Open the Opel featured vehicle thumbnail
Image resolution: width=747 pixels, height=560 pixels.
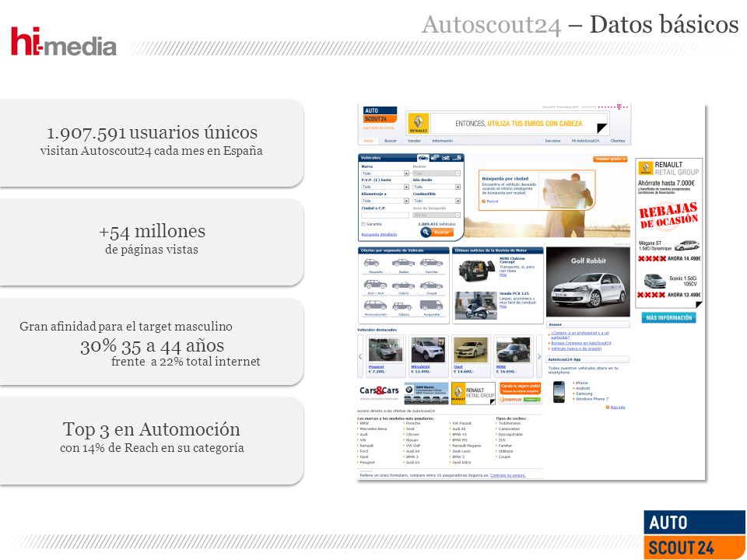click(x=470, y=350)
